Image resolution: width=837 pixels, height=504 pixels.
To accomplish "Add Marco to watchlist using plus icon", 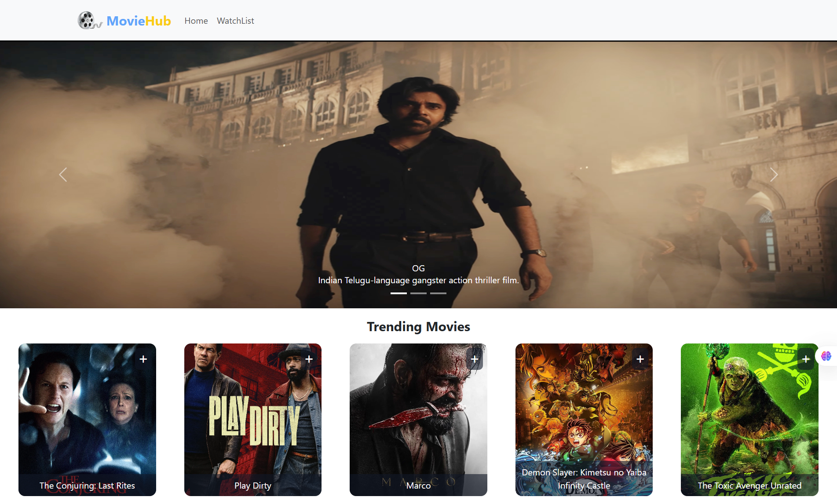I will point(475,359).
